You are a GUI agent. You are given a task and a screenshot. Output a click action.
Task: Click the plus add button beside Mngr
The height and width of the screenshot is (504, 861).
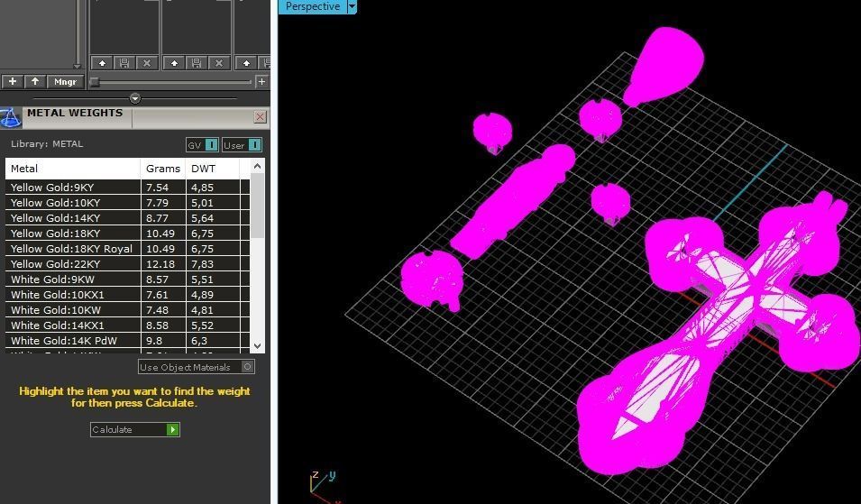tap(12, 81)
